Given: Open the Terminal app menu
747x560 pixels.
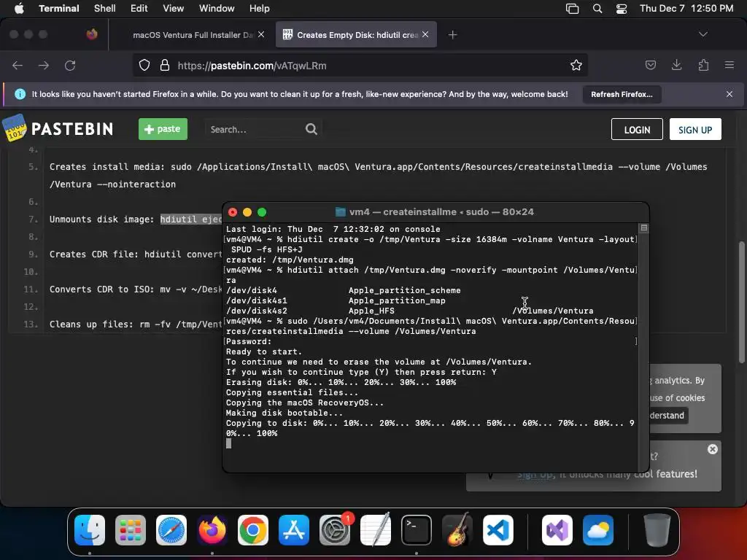Looking at the screenshot, I should click(59, 9).
